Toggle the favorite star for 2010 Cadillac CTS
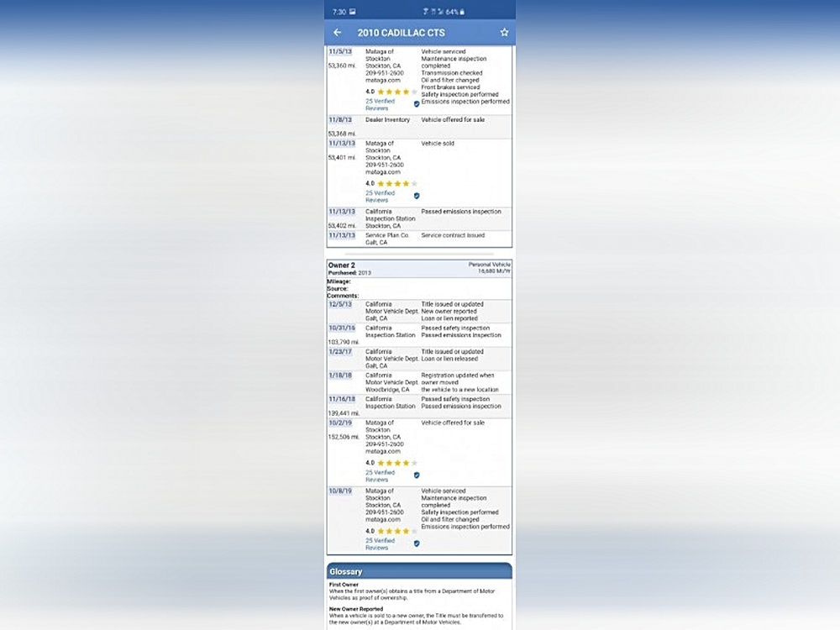 (504, 33)
